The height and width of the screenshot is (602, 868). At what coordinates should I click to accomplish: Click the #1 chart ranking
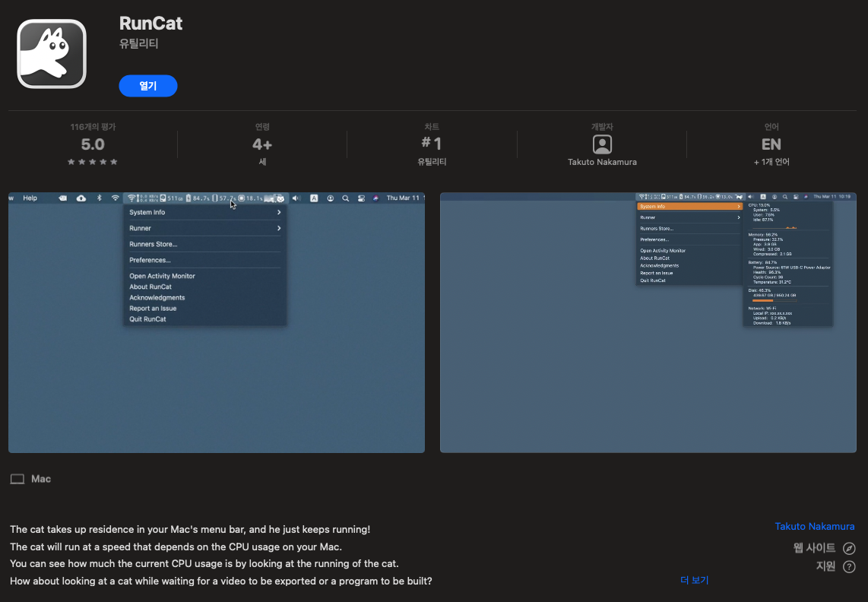[x=431, y=144]
